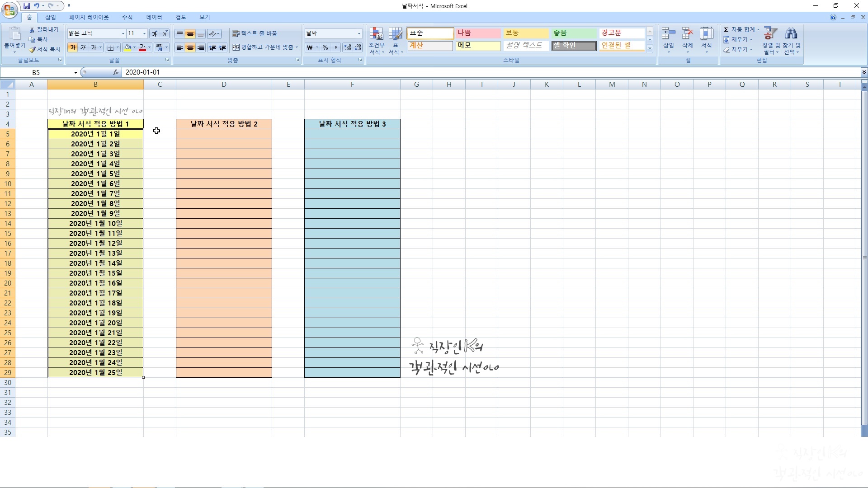
Task: Toggle the wrap text (텍스트 줄 바꿈) option
Action: (255, 33)
